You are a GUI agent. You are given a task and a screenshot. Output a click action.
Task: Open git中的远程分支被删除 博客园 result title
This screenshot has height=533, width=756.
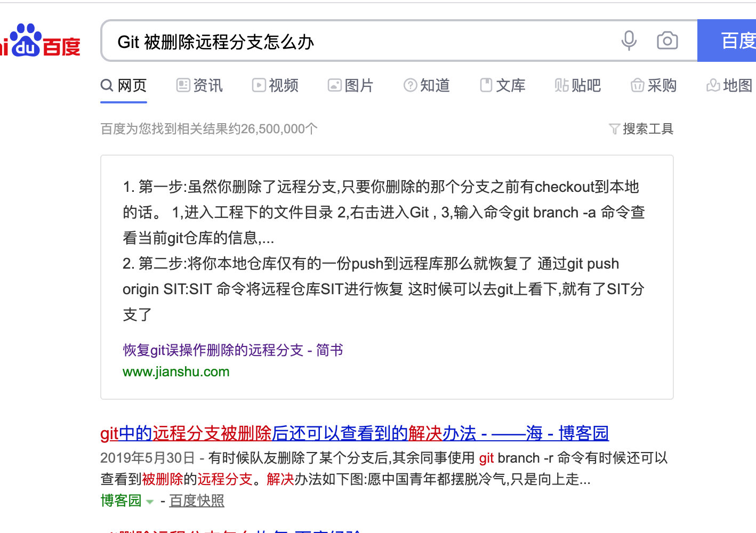click(355, 433)
